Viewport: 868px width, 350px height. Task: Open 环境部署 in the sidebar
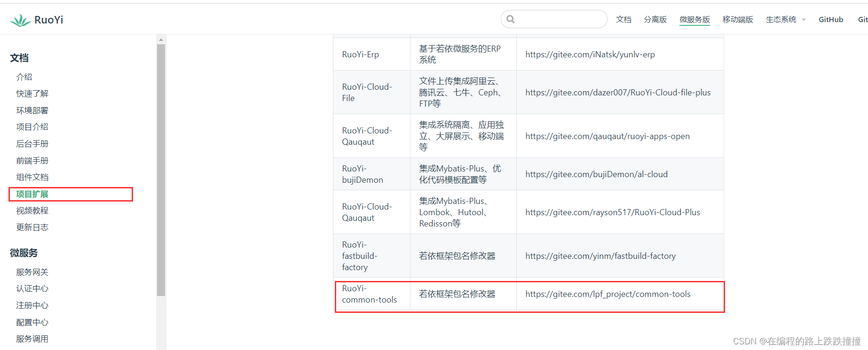click(32, 110)
